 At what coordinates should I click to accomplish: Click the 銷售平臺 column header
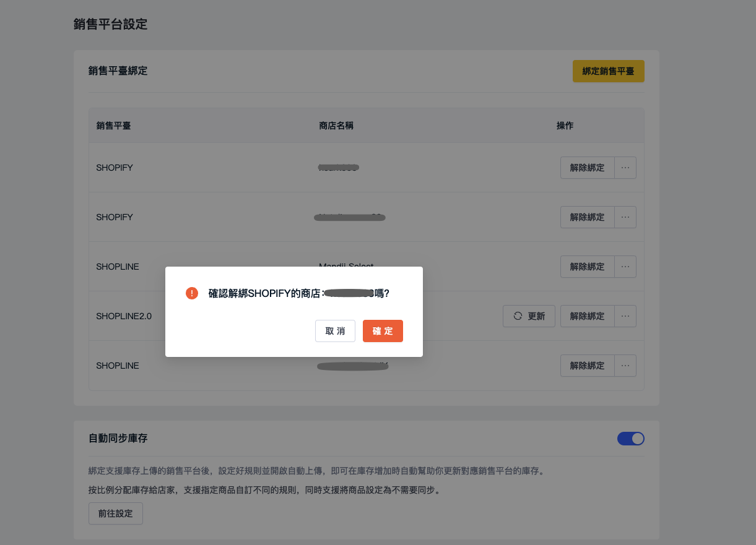coord(113,126)
